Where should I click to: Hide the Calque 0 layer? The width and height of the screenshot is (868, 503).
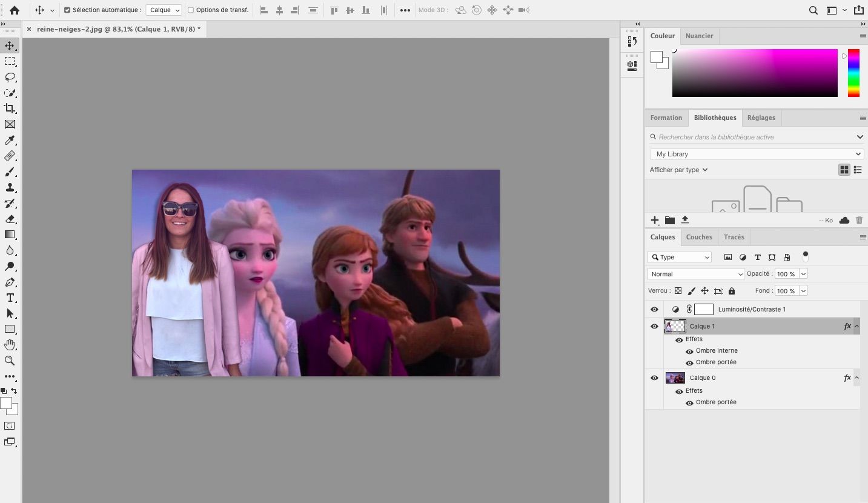click(x=654, y=378)
